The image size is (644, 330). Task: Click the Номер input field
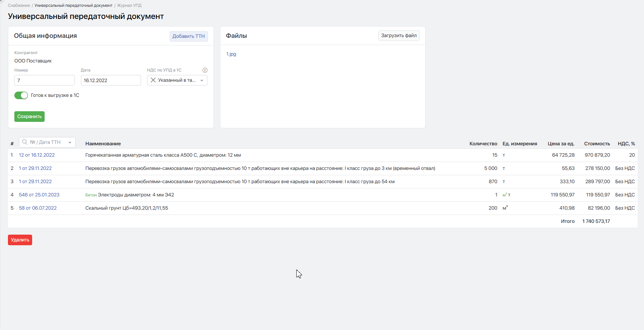[45, 80]
